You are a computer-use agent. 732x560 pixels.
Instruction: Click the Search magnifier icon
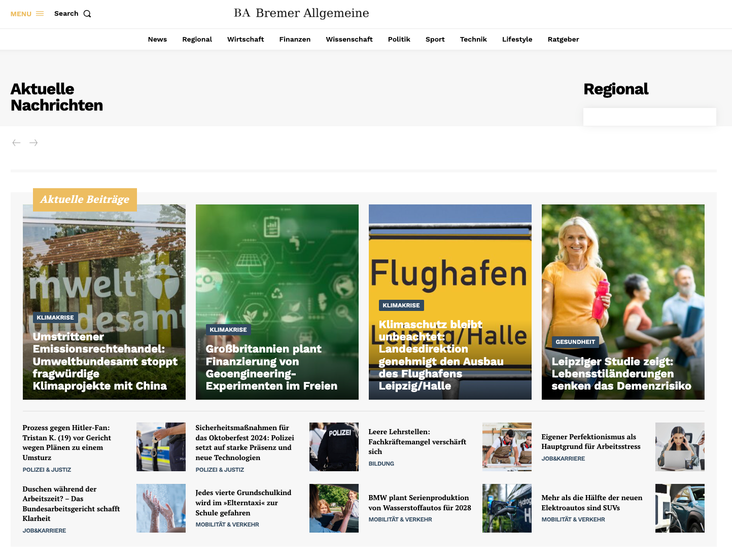(x=87, y=14)
